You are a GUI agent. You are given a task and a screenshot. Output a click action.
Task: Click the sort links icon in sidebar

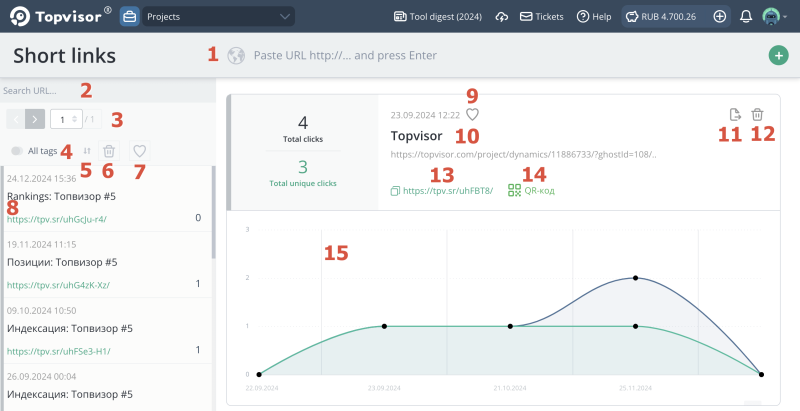[87, 151]
